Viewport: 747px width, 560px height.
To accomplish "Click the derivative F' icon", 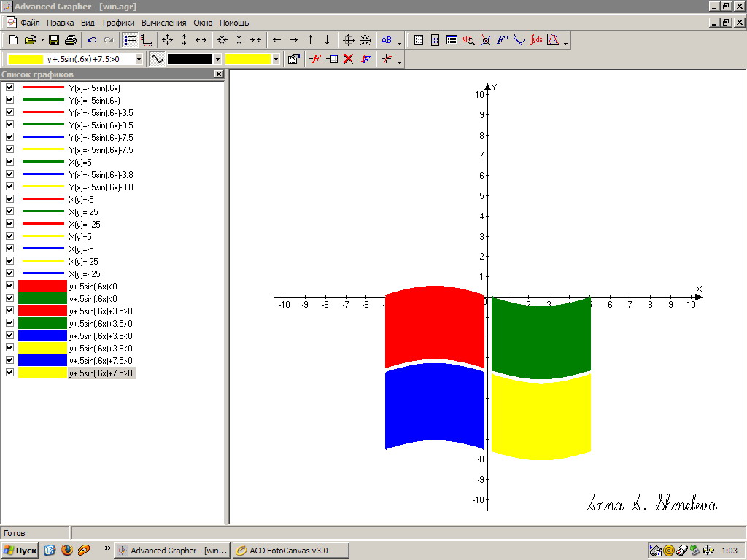I will click(503, 40).
